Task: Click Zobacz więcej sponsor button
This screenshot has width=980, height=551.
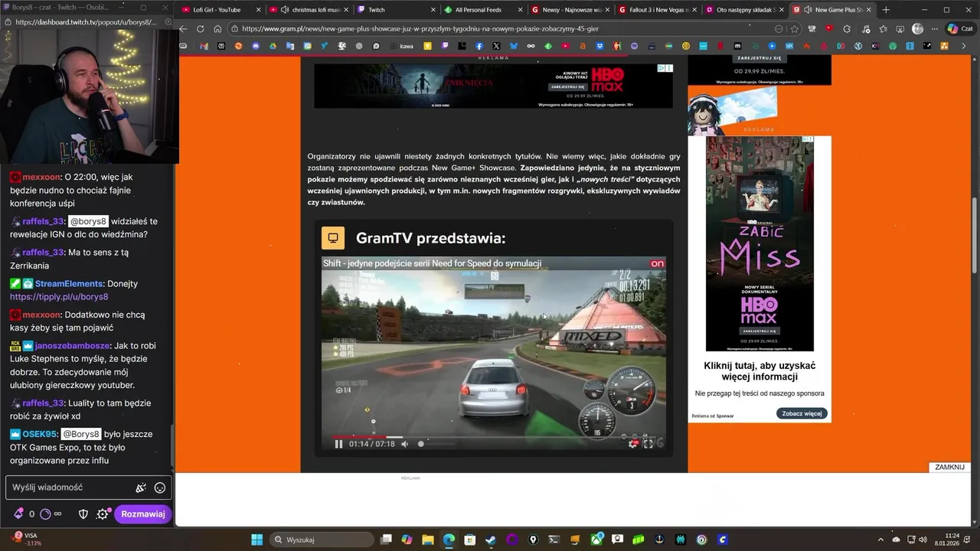Action: pyautogui.click(x=802, y=413)
